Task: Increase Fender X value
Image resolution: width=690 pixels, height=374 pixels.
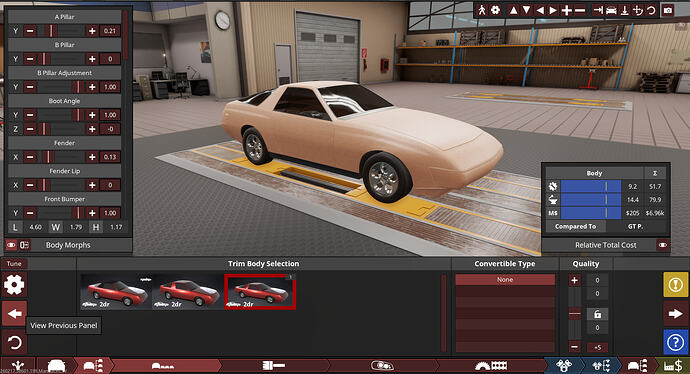Action: [x=92, y=157]
